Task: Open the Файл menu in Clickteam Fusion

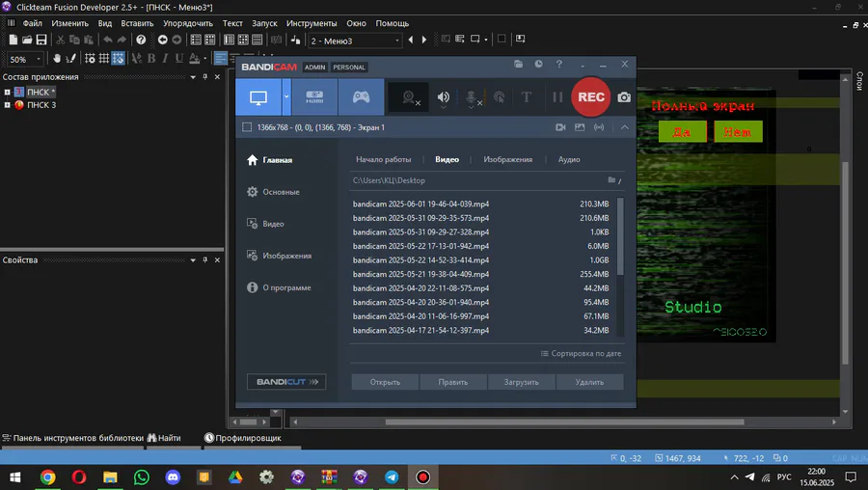Action: [33, 23]
